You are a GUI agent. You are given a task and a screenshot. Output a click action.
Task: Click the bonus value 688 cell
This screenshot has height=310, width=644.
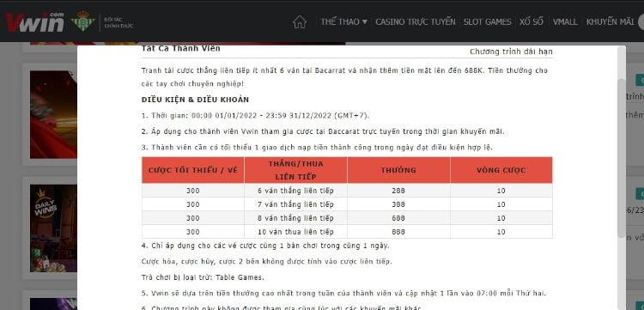[x=398, y=218]
